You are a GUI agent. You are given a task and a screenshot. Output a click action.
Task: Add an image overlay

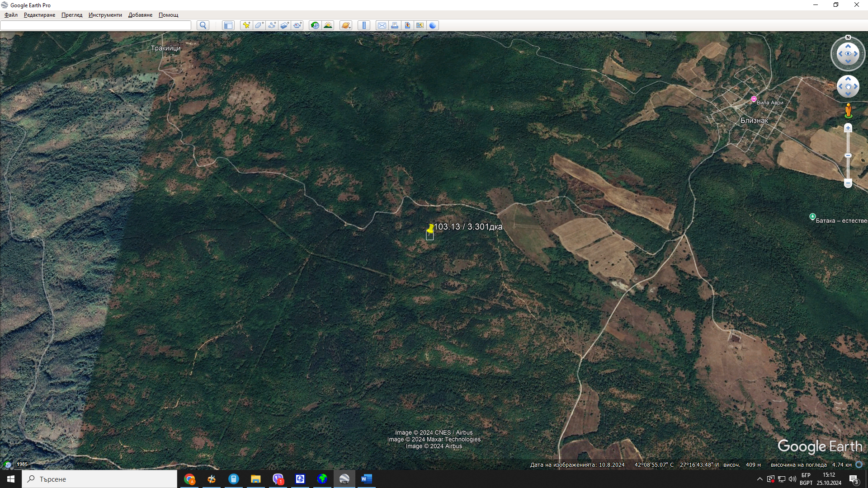pyautogui.click(x=284, y=25)
